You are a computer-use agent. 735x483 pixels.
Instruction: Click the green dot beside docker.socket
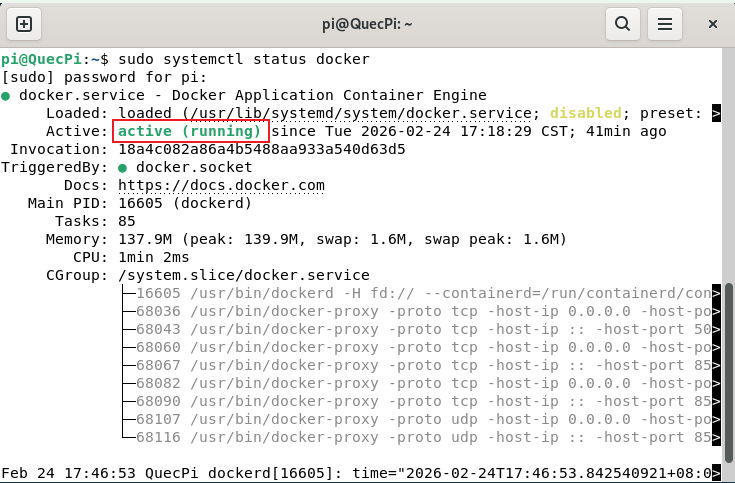123,168
